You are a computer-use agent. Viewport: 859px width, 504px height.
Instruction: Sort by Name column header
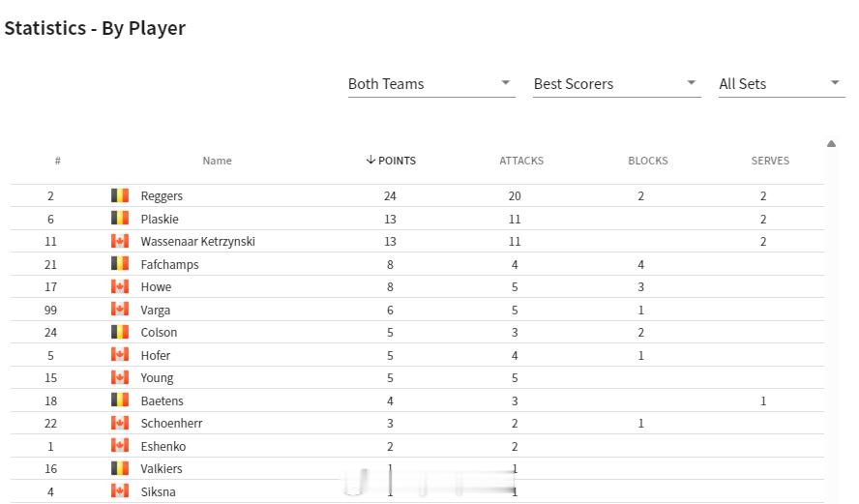[217, 161]
